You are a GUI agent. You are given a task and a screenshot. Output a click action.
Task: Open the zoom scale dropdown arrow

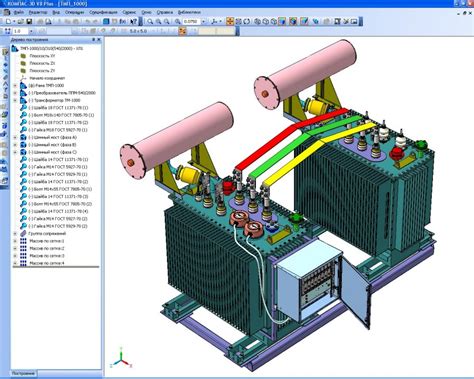pos(203,22)
